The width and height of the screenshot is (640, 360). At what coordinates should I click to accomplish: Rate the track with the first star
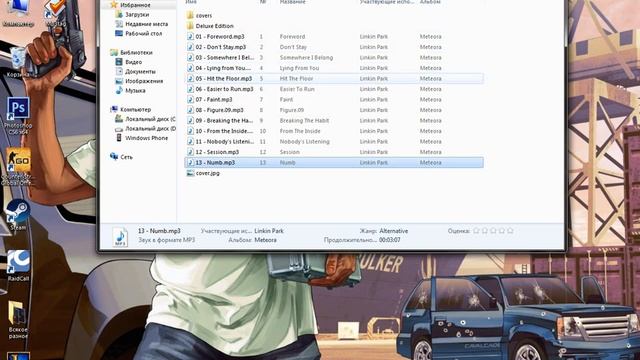point(476,231)
